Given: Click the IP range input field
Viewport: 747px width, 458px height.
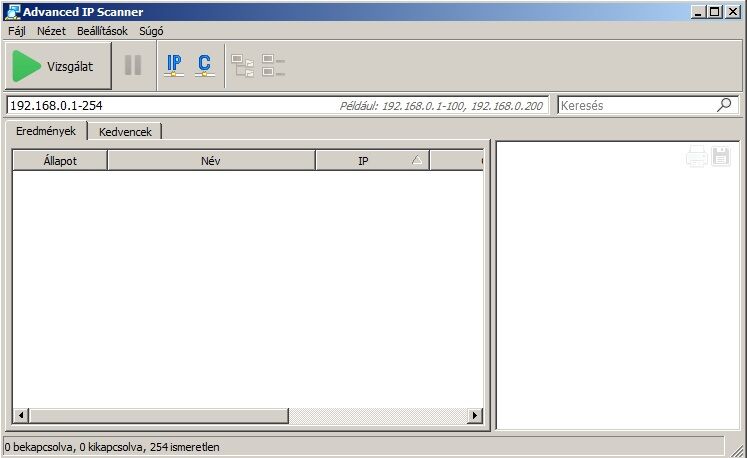Looking at the screenshot, I should coord(277,105).
